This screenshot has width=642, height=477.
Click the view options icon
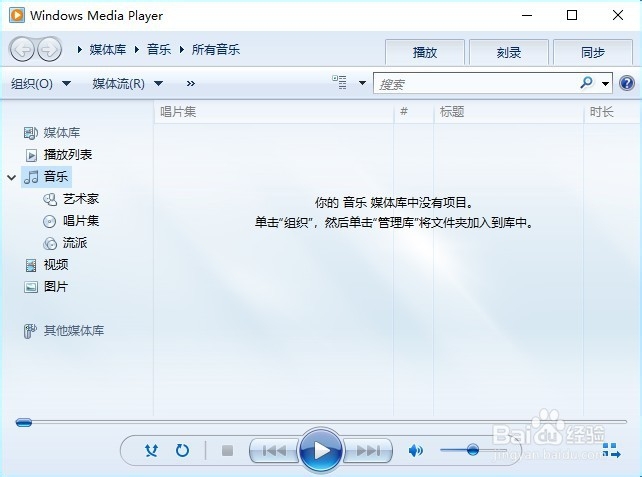click(339, 83)
